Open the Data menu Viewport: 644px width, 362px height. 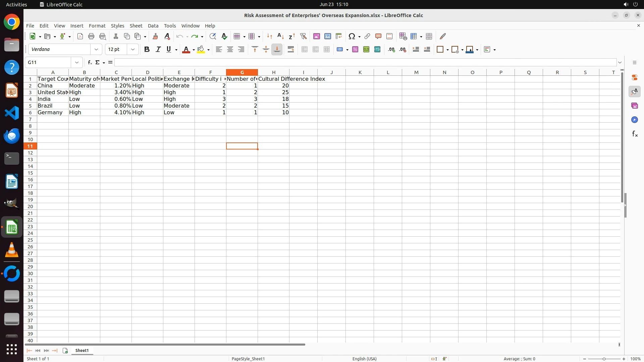(x=153, y=26)
